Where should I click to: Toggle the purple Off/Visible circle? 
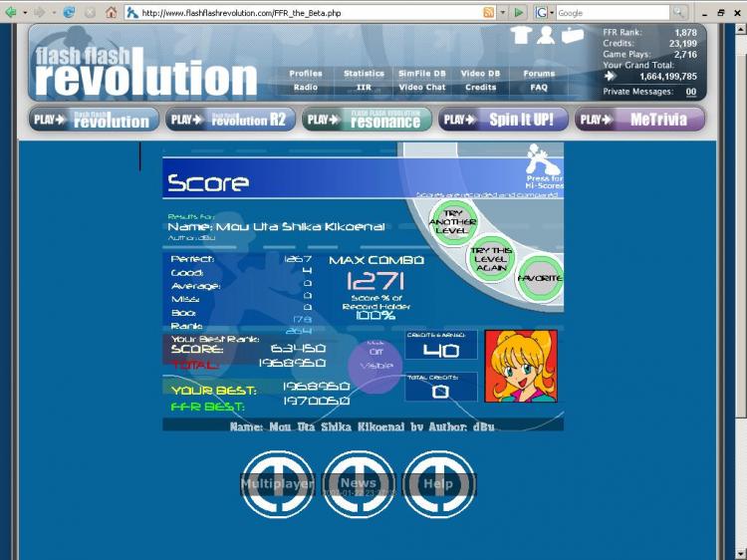tap(375, 366)
